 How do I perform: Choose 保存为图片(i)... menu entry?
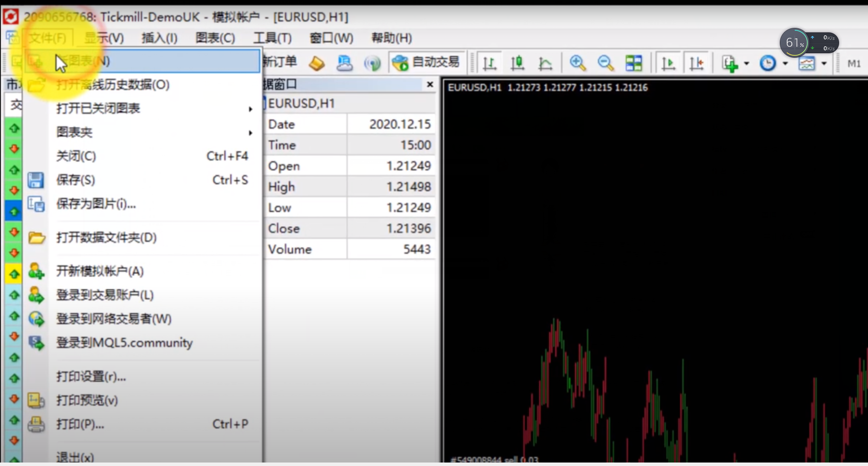coord(142,204)
